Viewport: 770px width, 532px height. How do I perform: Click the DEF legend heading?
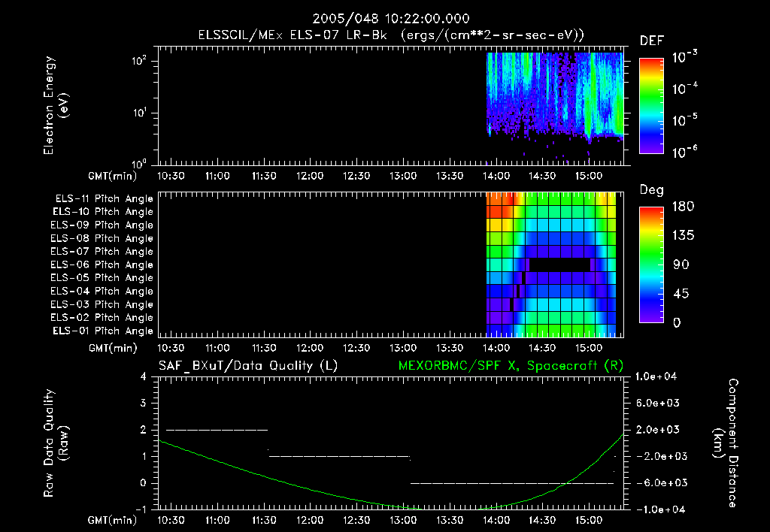pos(652,41)
